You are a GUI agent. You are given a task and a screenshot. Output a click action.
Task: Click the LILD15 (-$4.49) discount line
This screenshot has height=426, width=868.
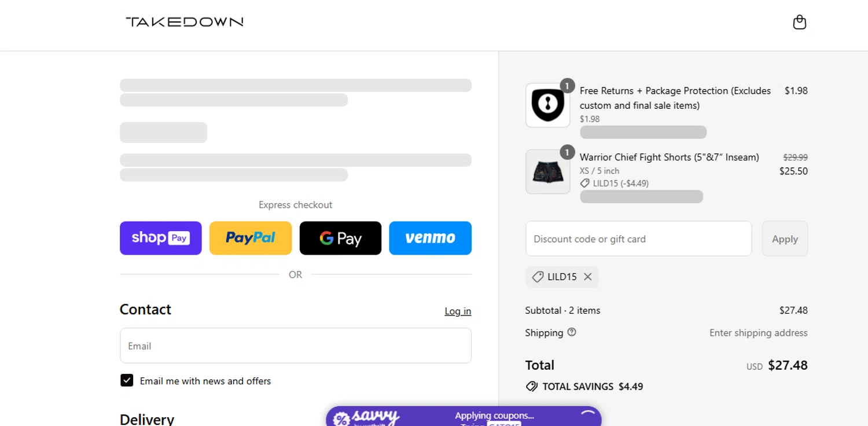[x=615, y=183]
